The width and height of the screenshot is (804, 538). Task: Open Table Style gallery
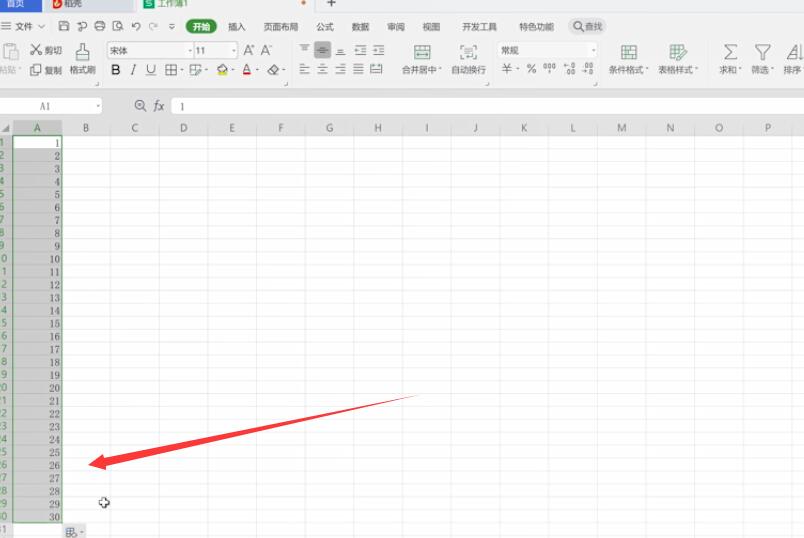pyautogui.click(x=678, y=59)
